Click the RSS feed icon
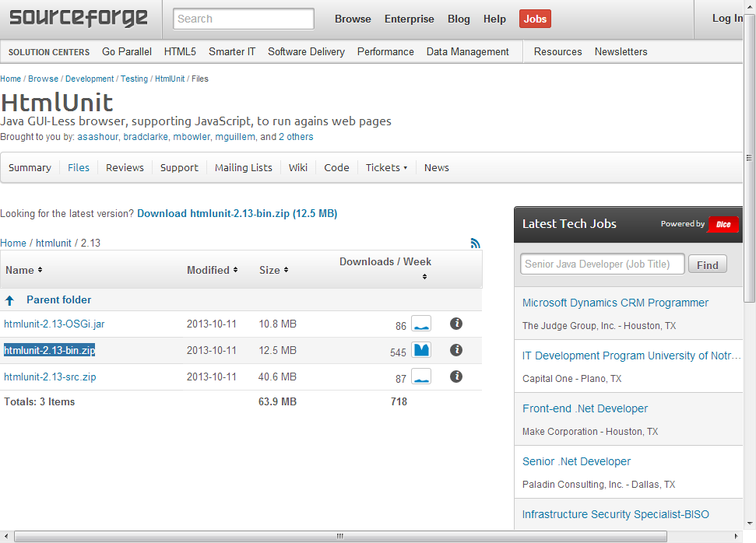This screenshot has height=543, width=756. [x=476, y=243]
